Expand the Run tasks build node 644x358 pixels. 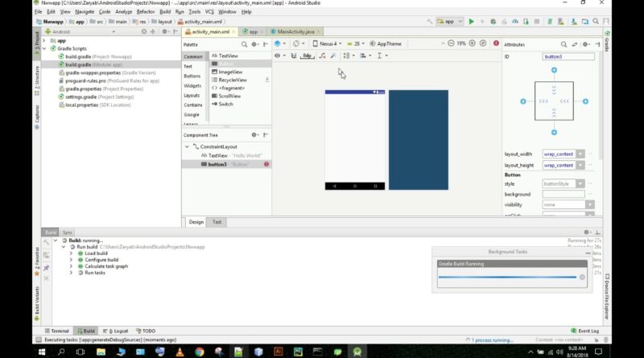coord(71,273)
